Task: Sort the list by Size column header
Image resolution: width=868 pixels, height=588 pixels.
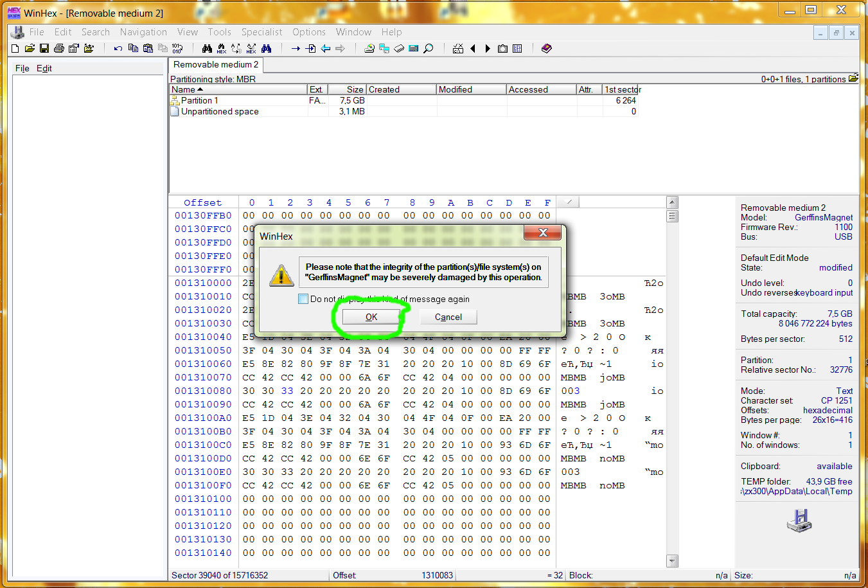Action: 348,89
